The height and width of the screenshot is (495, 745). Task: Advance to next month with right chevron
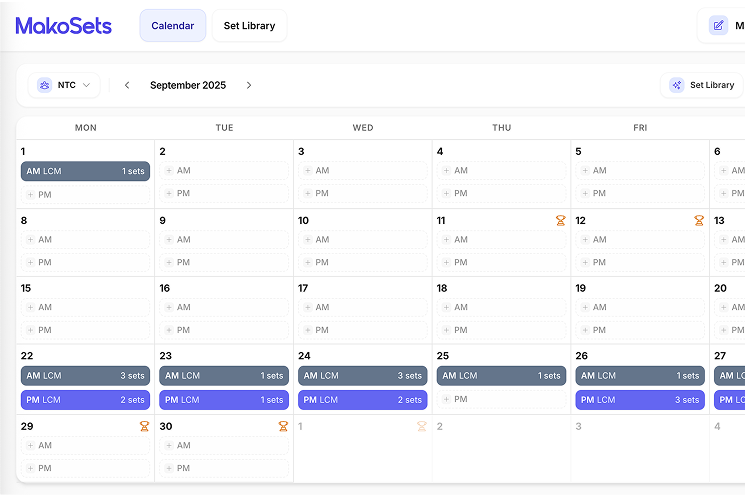[249, 86]
